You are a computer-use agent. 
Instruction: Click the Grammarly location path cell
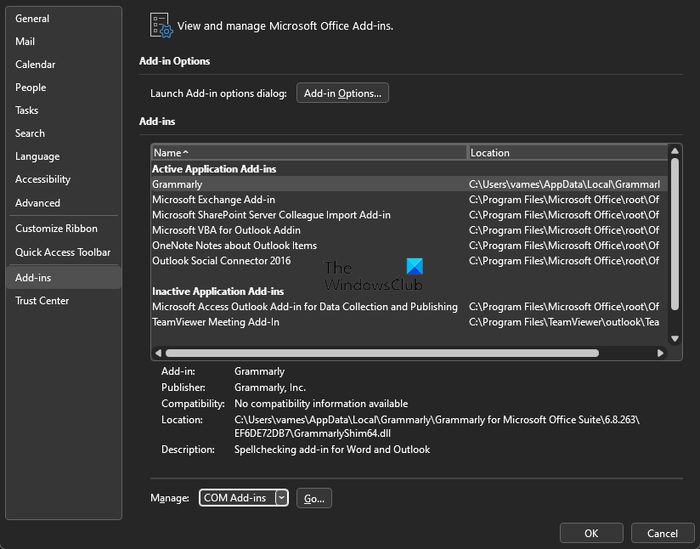[564, 184]
